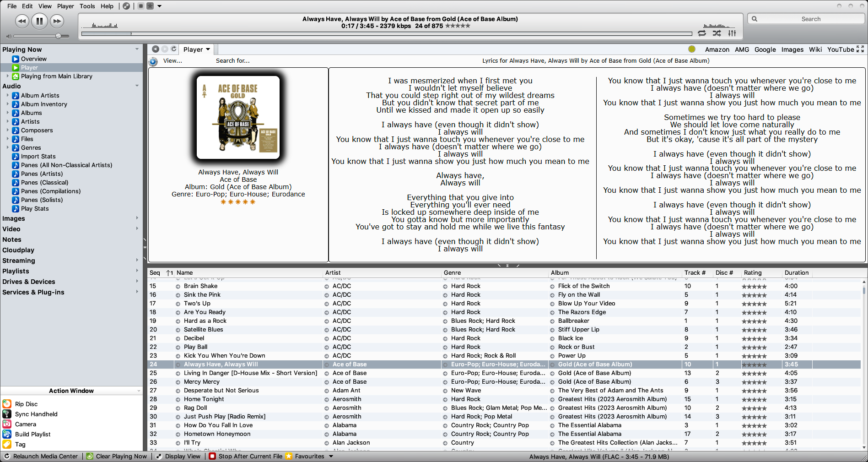
Task: Open DSP Studio equalizer icon
Action: 732,33
